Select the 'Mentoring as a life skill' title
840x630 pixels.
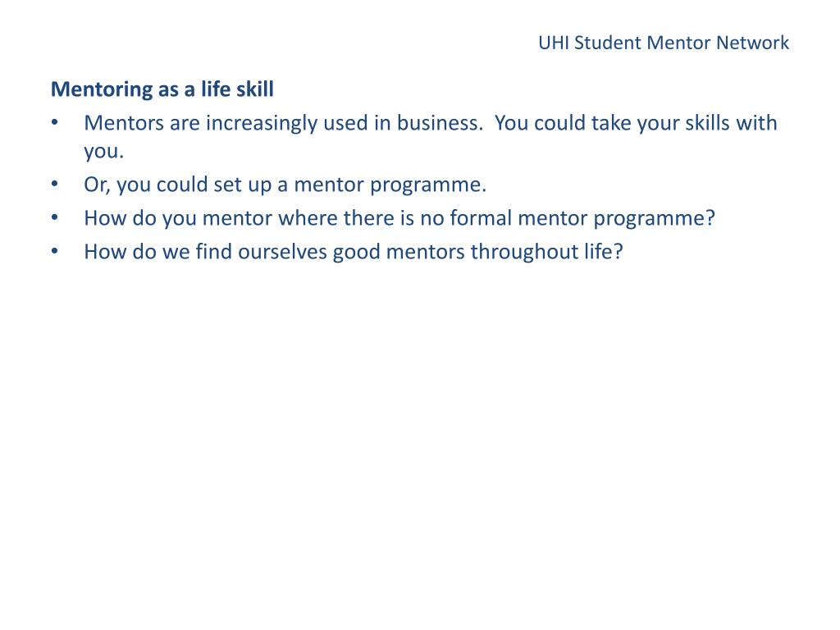point(162,89)
